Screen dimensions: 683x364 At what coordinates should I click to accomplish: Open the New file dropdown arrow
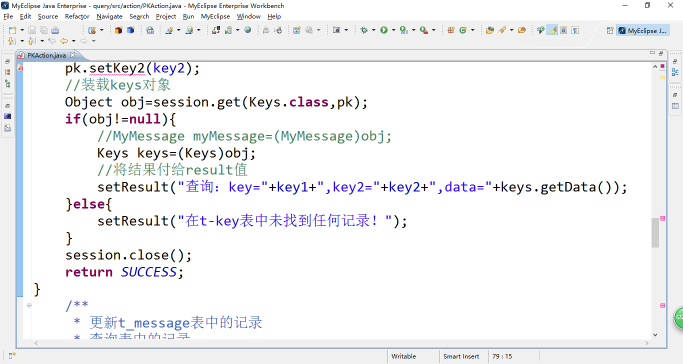[22, 30]
